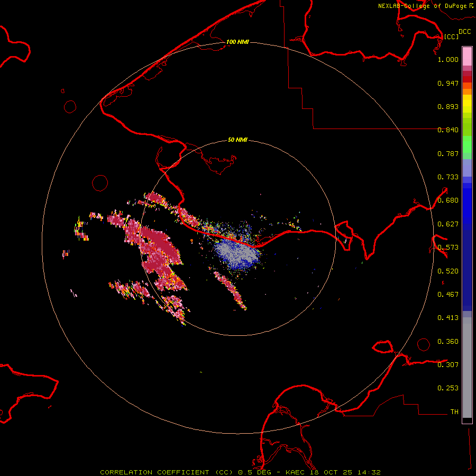This screenshot has height=476, width=476.
Task: Select the 0.413 scale value
Action: (448, 318)
